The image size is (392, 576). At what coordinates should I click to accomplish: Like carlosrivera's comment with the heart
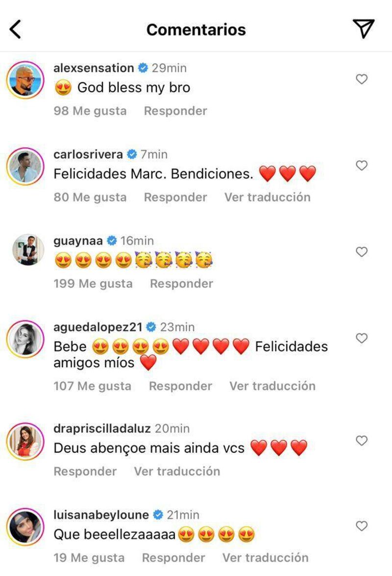point(361,166)
